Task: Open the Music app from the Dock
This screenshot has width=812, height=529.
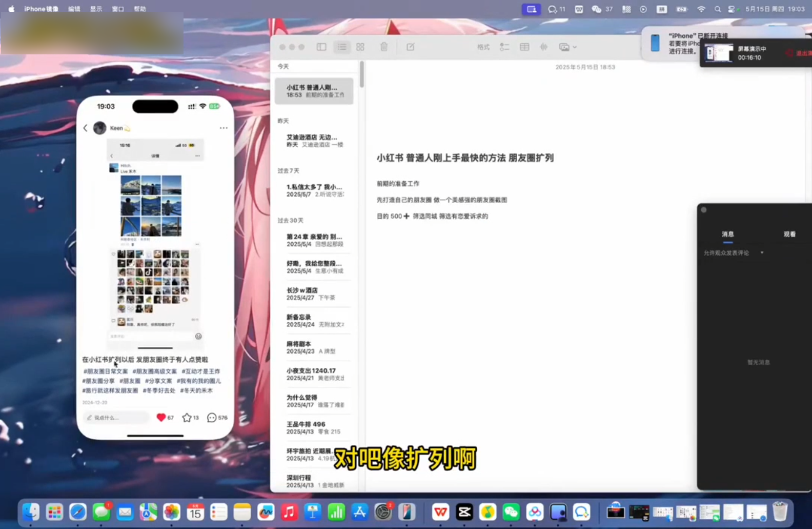Action: pyautogui.click(x=289, y=512)
